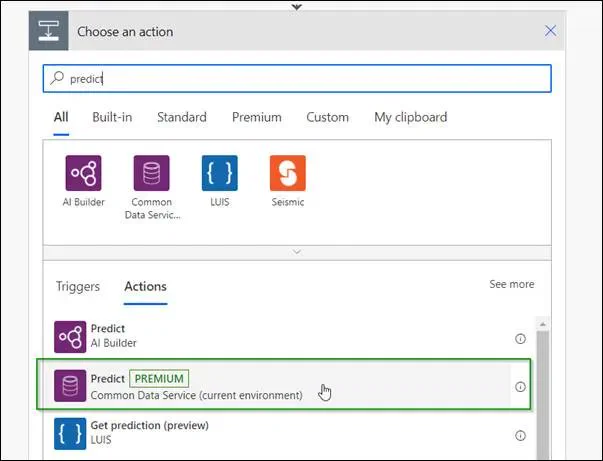The height and width of the screenshot is (461, 603).
Task: Click the See more link
Action: [511, 284]
